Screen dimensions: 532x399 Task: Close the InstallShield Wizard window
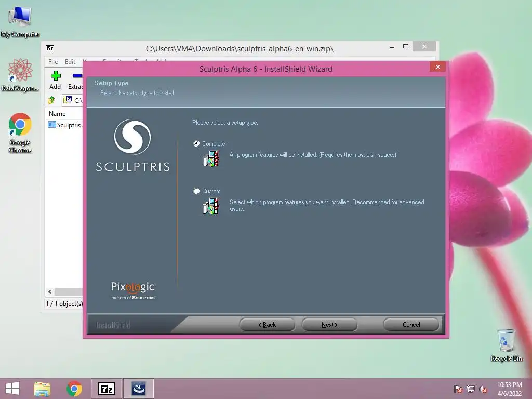click(437, 67)
